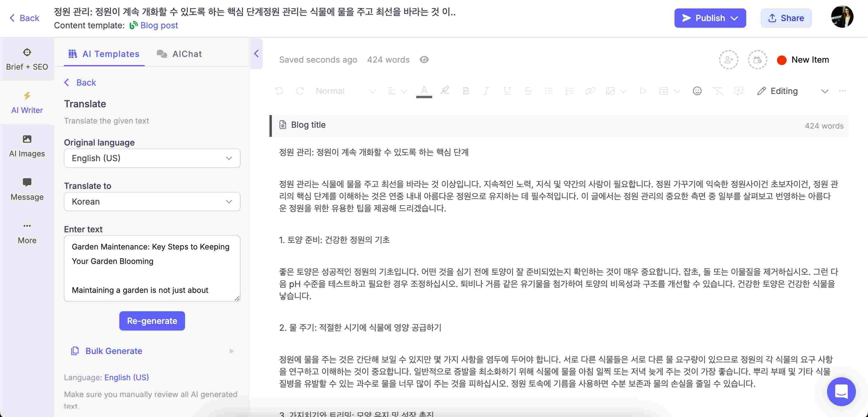Click the Re-generate button
The width and height of the screenshot is (868, 417).
152,321
